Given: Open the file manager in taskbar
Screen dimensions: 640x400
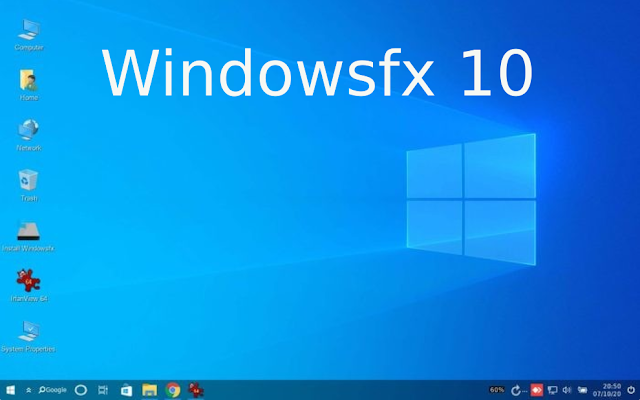Looking at the screenshot, I should click(149, 390).
